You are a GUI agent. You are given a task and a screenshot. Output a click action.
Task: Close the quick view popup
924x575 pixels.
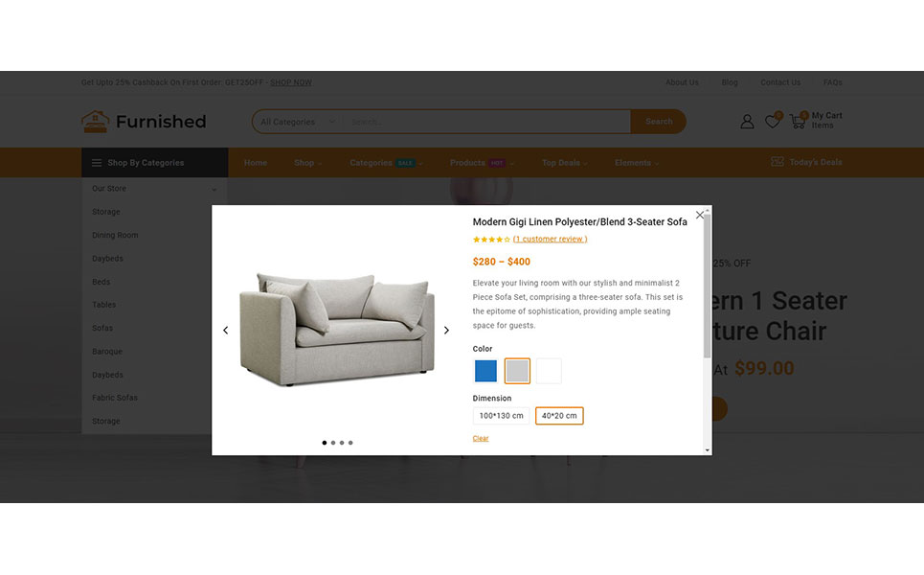[x=700, y=216]
